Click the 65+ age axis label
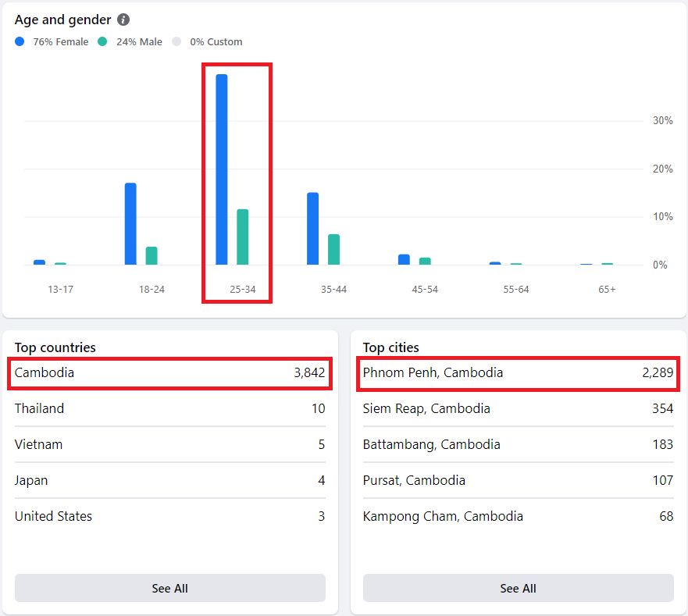Screen dimensions: 688x616 [607, 290]
